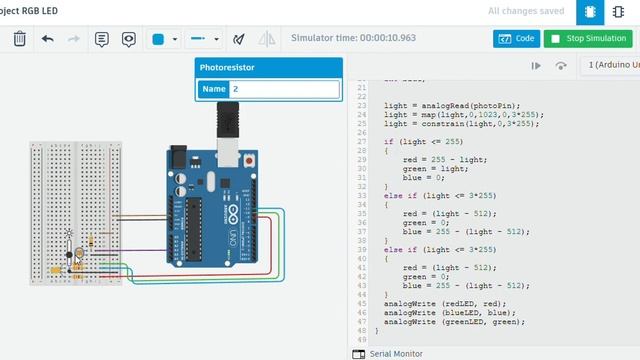This screenshot has width=640, height=360.
Task: Click the debugger step-over icon
Action: click(x=561, y=66)
